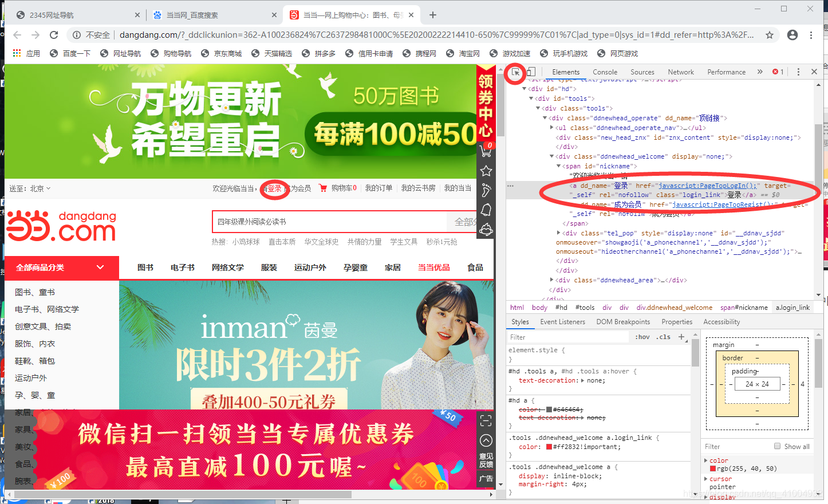Select the Event Listeners pane tab
This screenshot has height=504, width=828.
pyautogui.click(x=562, y=322)
